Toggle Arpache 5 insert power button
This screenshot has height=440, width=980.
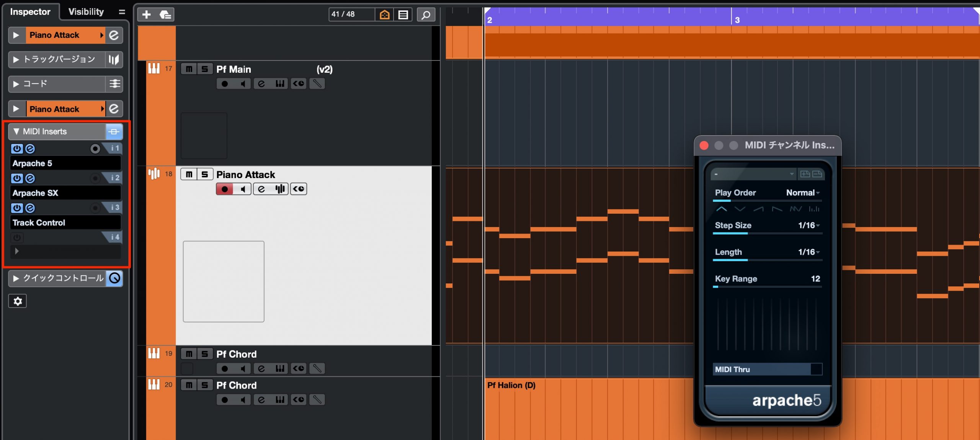pyautogui.click(x=17, y=149)
